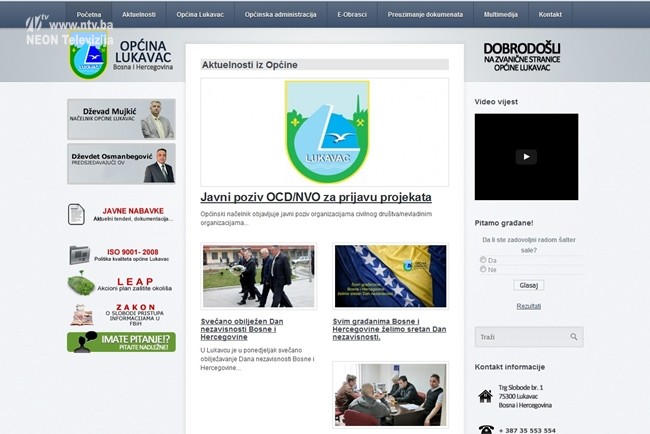Submit vote with Glasaj button
The height and width of the screenshot is (434, 650).
528,285
